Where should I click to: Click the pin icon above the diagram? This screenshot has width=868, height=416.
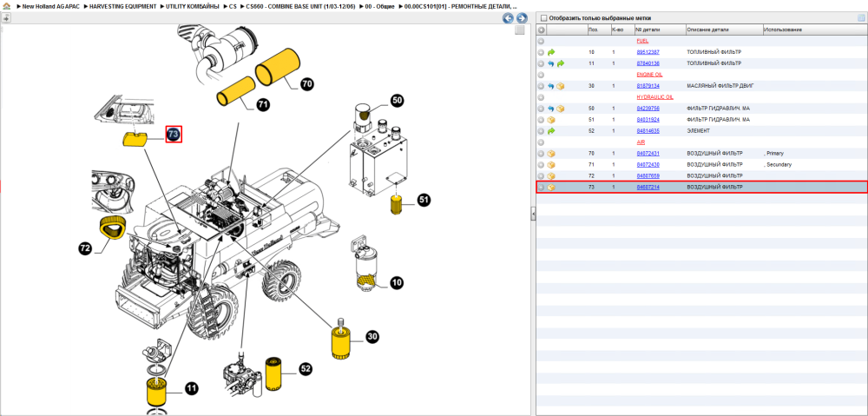coord(6,17)
